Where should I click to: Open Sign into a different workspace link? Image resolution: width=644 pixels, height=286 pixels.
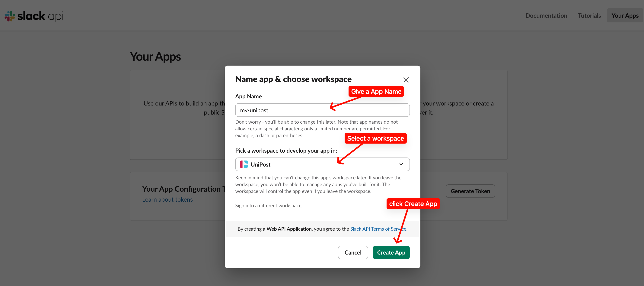[x=268, y=205]
